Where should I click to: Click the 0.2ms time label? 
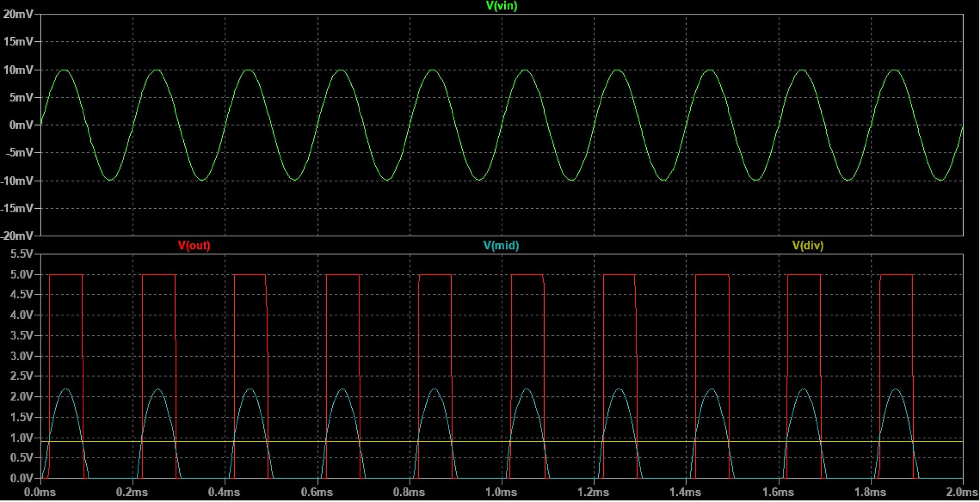(x=134, y=493)
